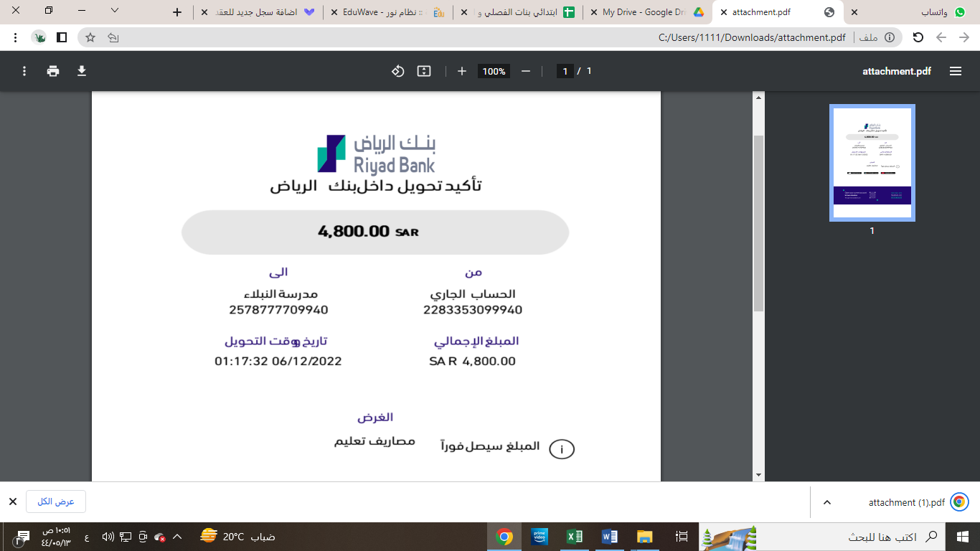
Task: Click the scrollbar down arrow
Action: 758,474
